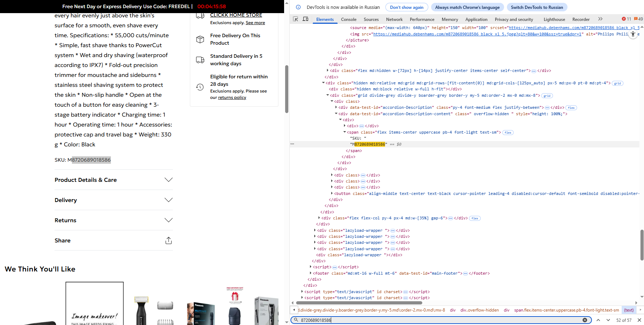644x325 pixels.
Task: Open the Memory tab
Action: (x=450, y=19)
